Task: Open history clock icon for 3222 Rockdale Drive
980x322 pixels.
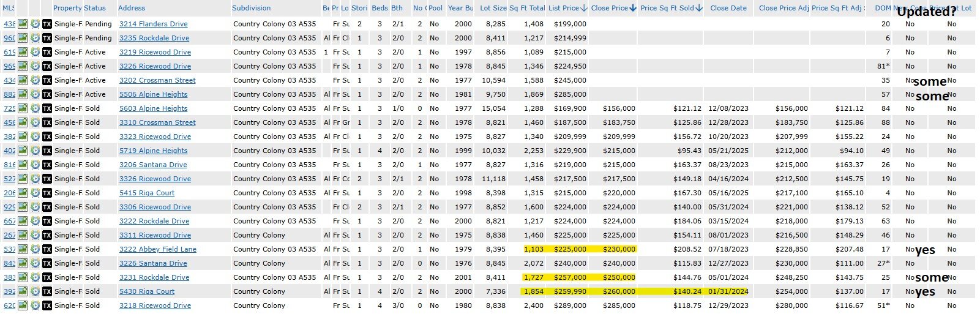Action: 35,221
